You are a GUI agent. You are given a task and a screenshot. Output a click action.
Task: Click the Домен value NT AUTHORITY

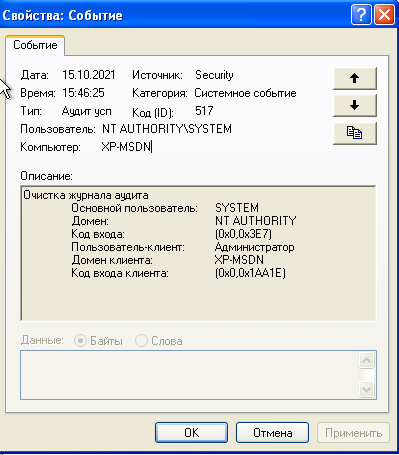pyautogui.click(x=256, y=221)
